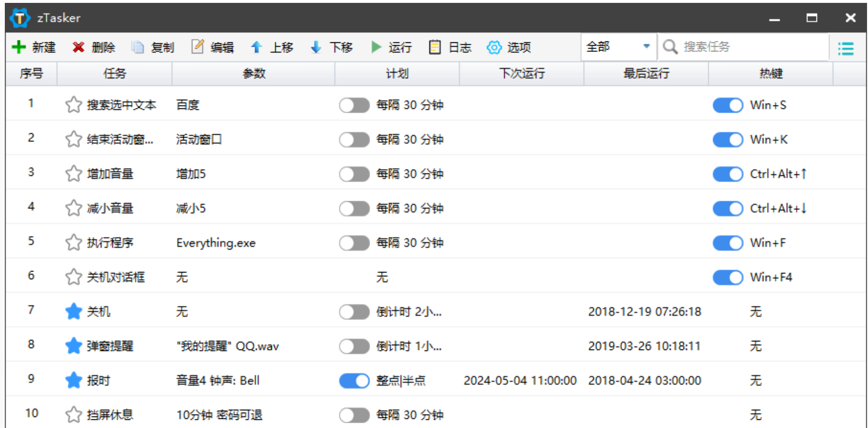Enable schedule toggle for 增加音量
The height and width of the screenshot is (428, 868).
pos(354,174)
